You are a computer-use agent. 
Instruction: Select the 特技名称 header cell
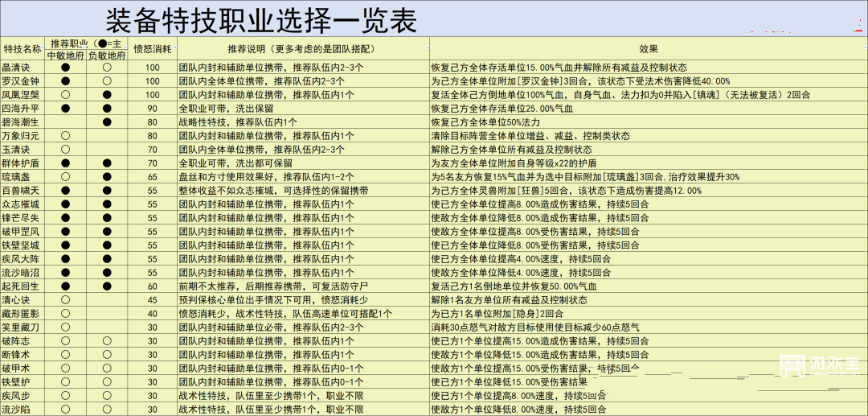coord(23,49)
